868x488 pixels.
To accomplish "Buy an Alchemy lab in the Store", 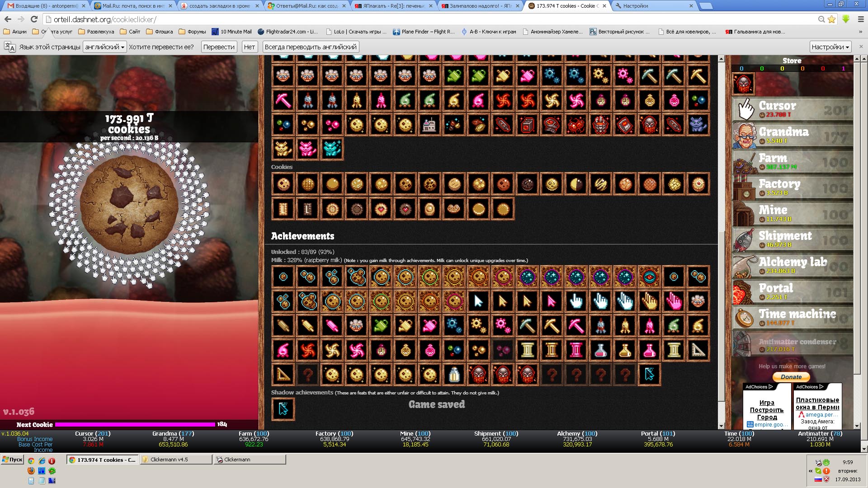I will point(793,265).
